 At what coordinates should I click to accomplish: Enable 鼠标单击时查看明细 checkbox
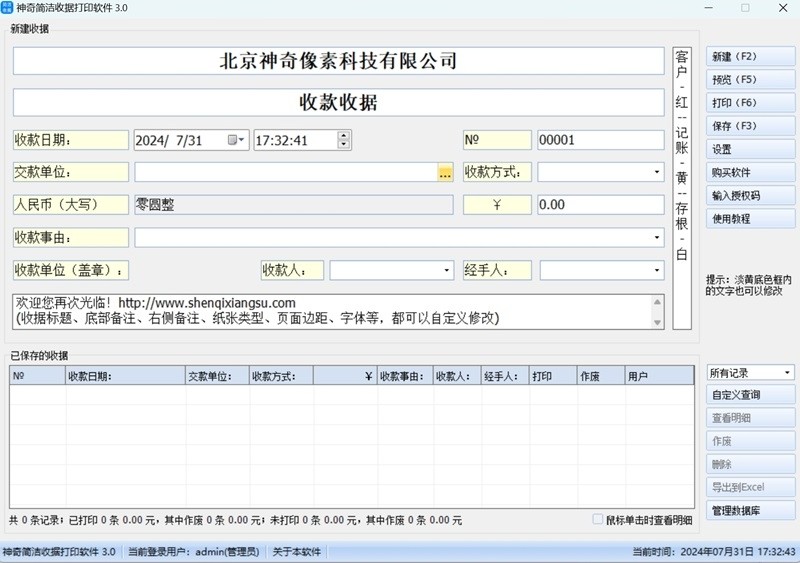tap(598, 520)
